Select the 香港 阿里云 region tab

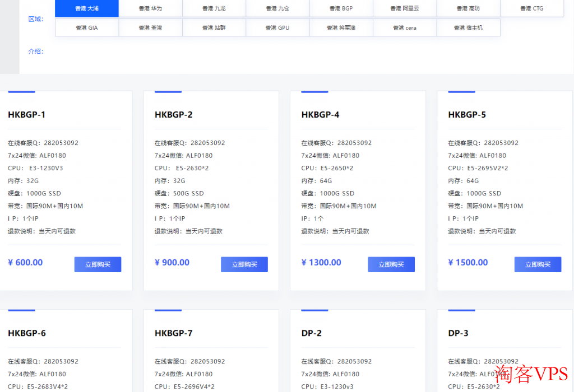point(405,8)
